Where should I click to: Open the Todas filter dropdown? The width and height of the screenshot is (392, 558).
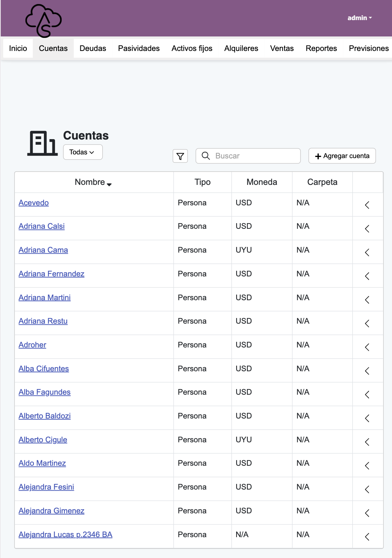tap(83, 152)
